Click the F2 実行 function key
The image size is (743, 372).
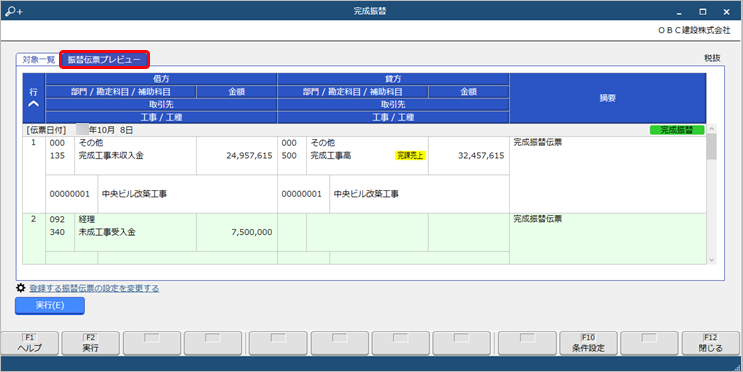tap(91, 343)
